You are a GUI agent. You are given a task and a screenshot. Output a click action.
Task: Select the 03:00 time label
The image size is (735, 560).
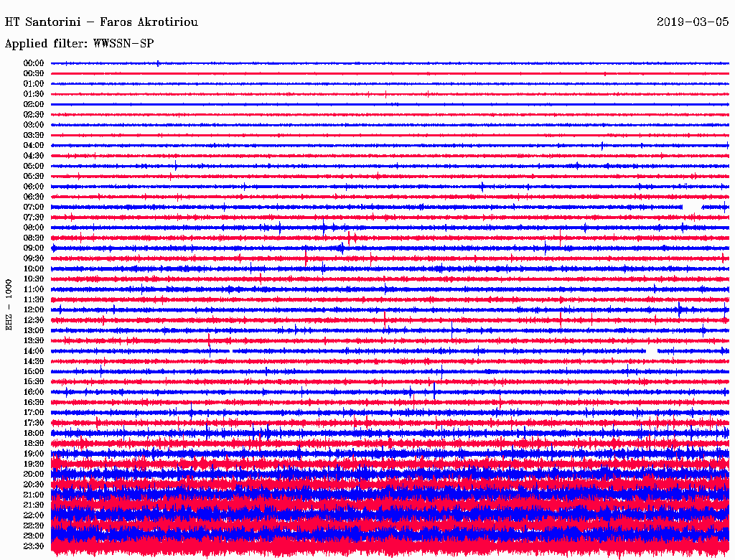(34, 125)
